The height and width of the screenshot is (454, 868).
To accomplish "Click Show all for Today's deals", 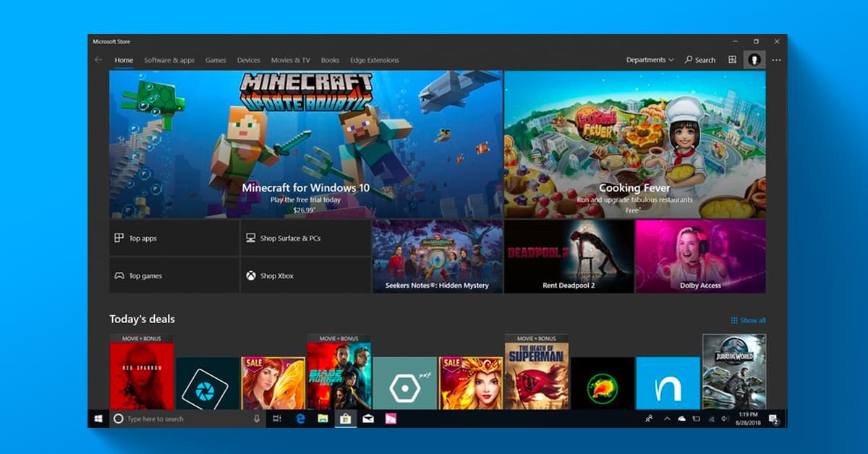I will pos(748,320).
